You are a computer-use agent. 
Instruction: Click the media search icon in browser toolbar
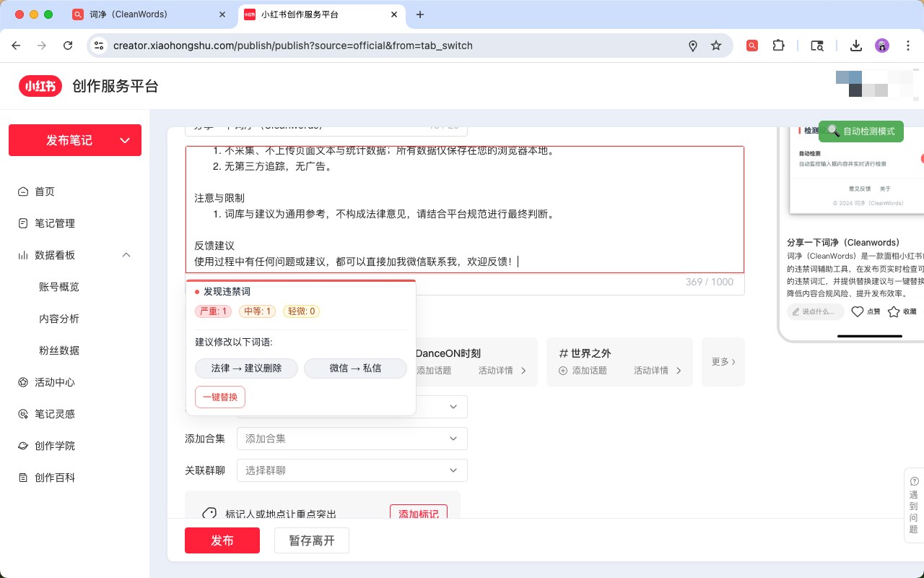[x=817, y=46]
